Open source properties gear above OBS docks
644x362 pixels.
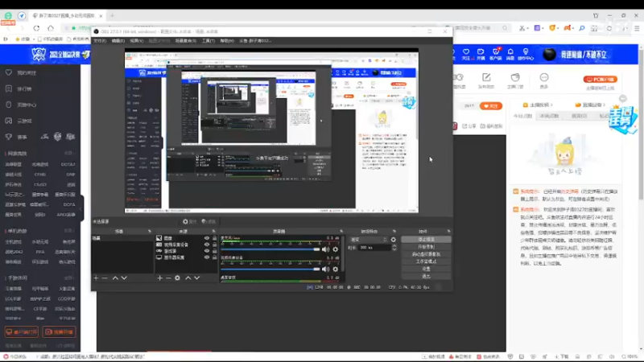pos(186,221)
